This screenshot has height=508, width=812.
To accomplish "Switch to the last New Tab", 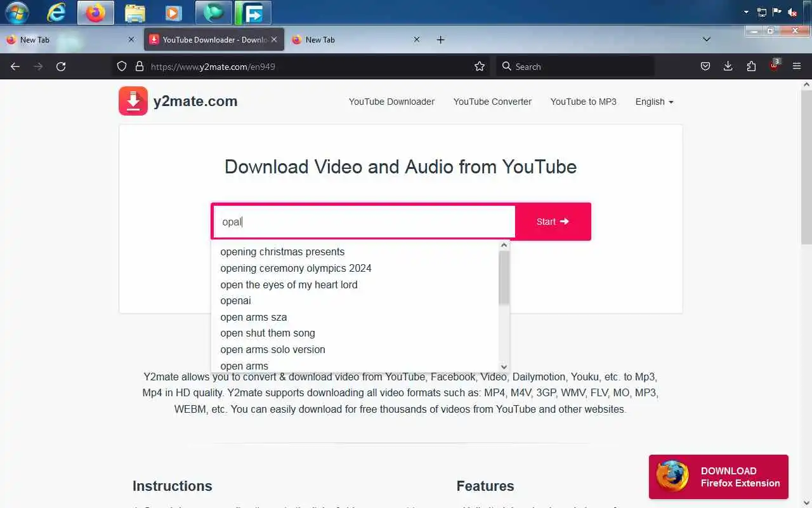I will coord(355,39).
